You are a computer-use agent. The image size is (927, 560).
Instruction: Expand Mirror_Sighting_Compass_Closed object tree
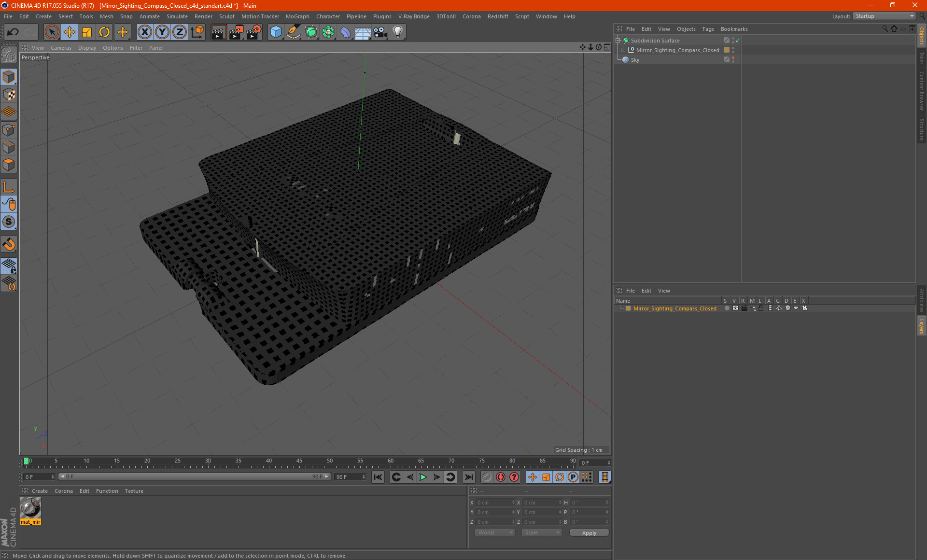click(x=623, y=50)
